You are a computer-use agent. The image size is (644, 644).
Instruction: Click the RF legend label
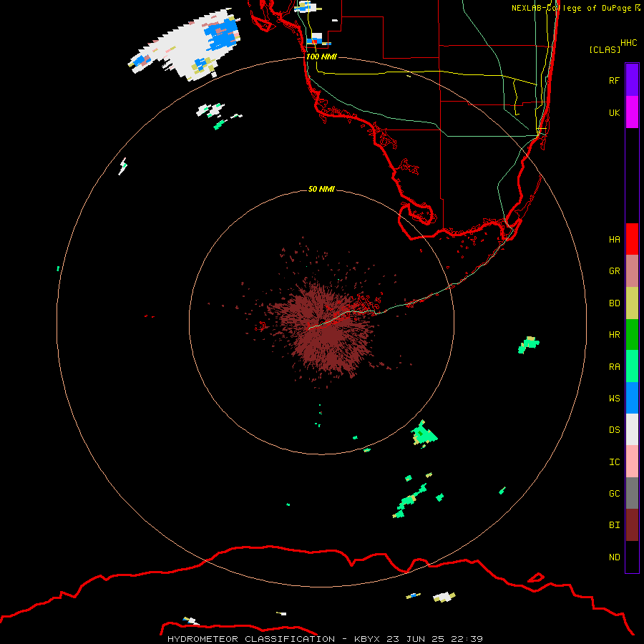pyautogui.click(x=614, y=80)
